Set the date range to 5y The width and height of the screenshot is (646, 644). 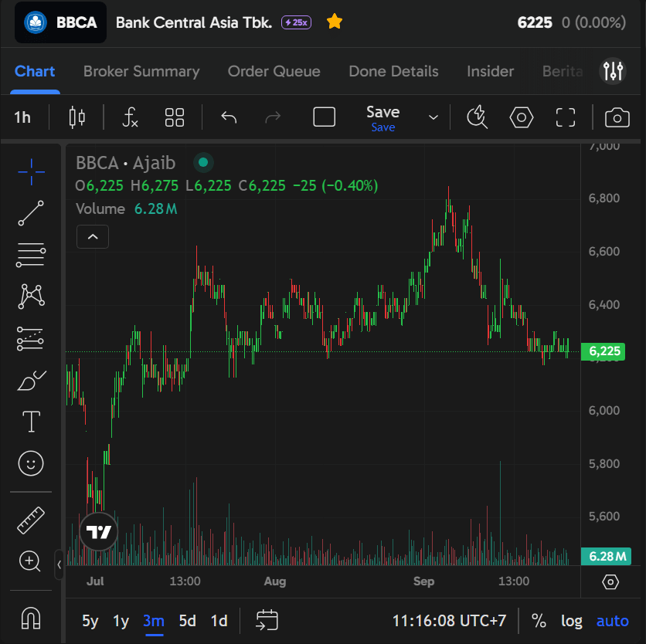coord(90,621)
